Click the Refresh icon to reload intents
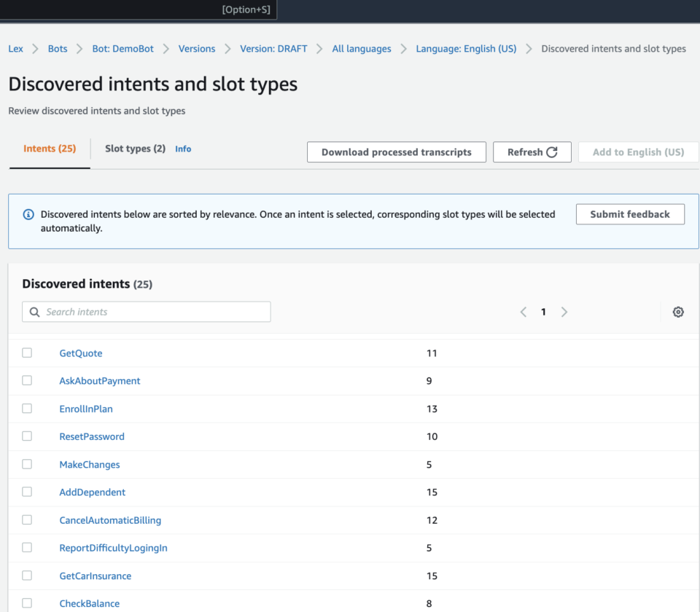 (x=555, y=152)
